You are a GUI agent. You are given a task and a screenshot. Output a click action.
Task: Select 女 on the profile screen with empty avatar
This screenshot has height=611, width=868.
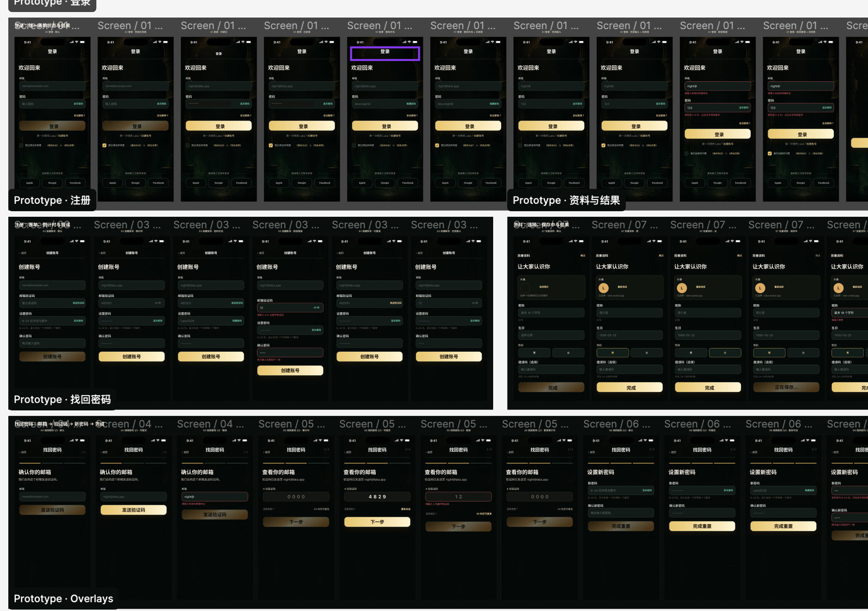[568, 353]
